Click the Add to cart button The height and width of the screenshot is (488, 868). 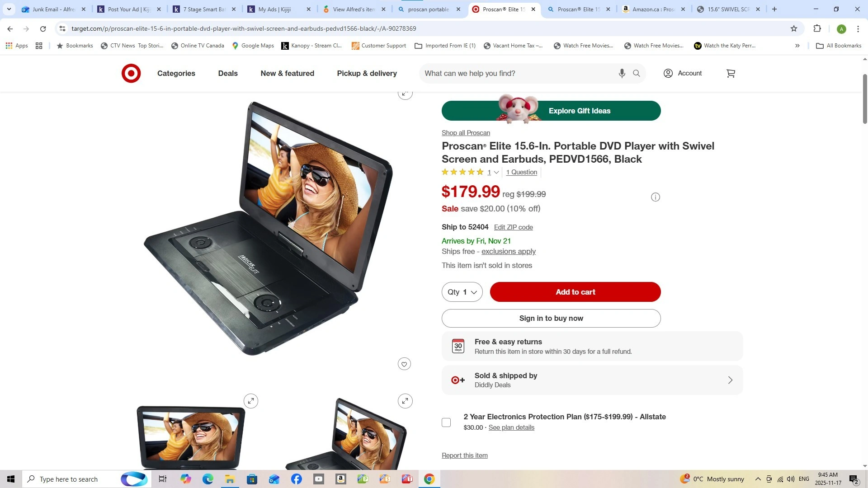pyautogui.click(x=575, y=292)
